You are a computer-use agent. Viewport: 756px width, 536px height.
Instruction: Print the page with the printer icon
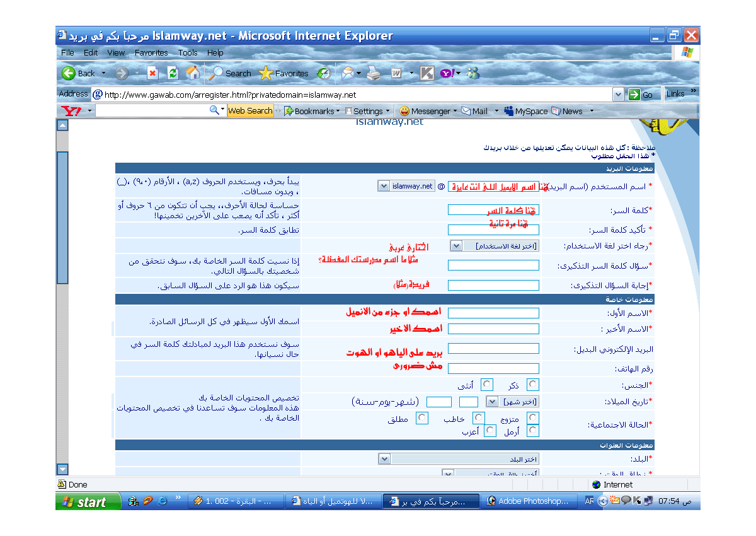(374, 73)
